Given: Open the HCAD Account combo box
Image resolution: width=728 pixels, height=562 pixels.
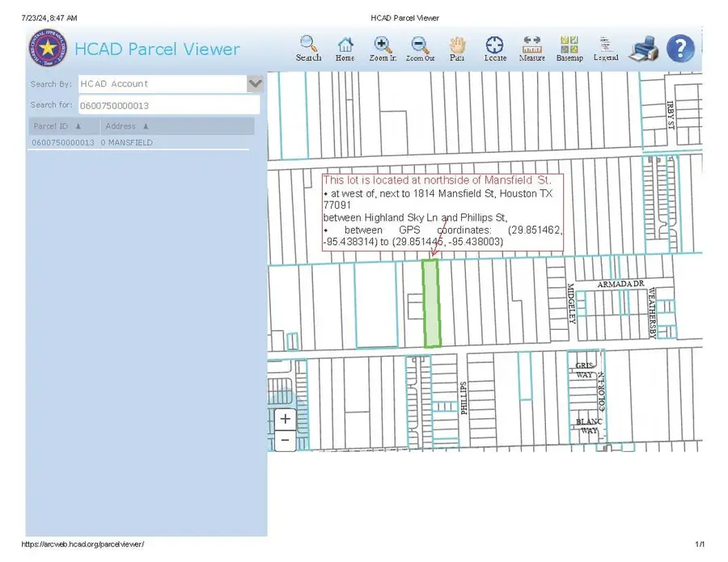Looking at the screenshot, I should point(162,83).
